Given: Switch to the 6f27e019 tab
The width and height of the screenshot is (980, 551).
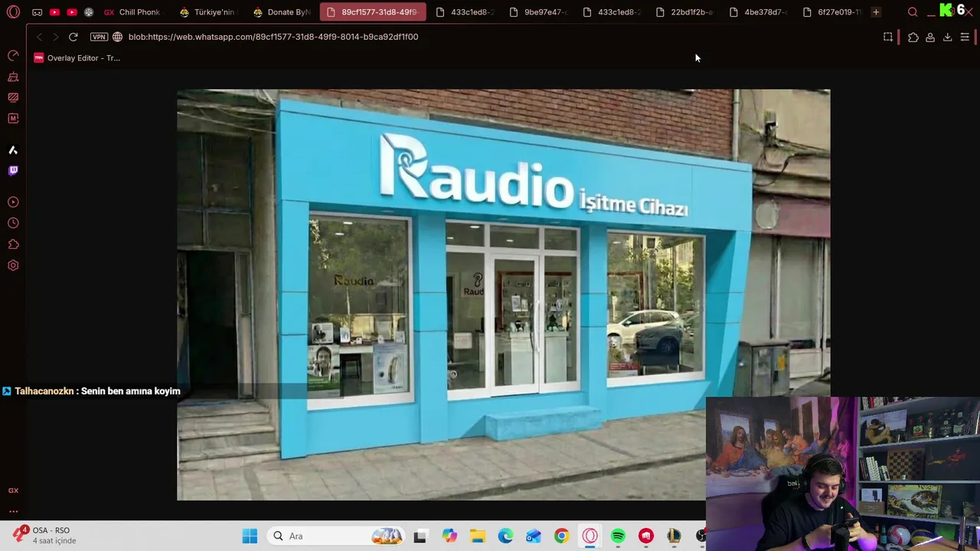Looking at the screenshot, I should 832,12.
